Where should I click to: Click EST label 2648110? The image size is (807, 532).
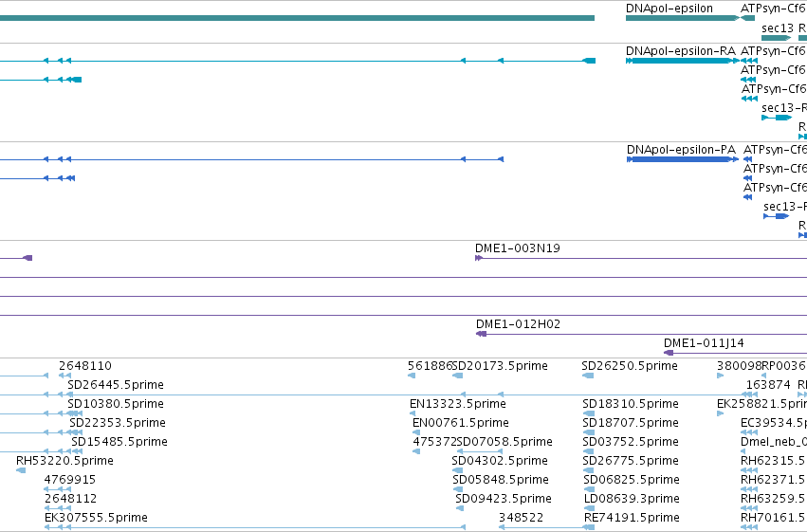85,366
